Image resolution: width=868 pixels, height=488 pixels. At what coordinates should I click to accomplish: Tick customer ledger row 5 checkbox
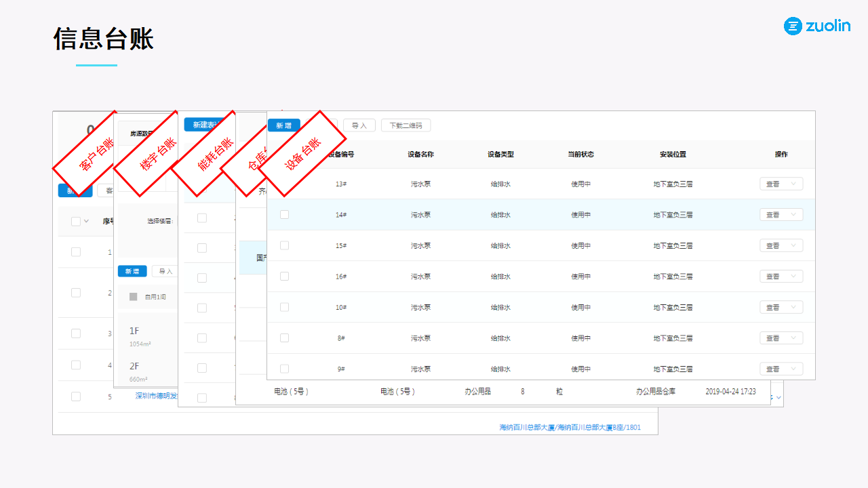point(76,396)
